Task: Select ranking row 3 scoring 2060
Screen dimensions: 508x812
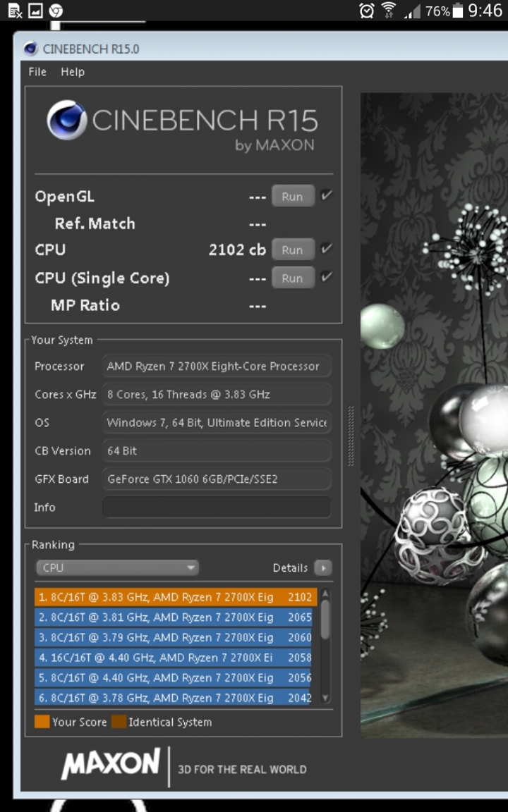Action: click(x=174, y=637)
